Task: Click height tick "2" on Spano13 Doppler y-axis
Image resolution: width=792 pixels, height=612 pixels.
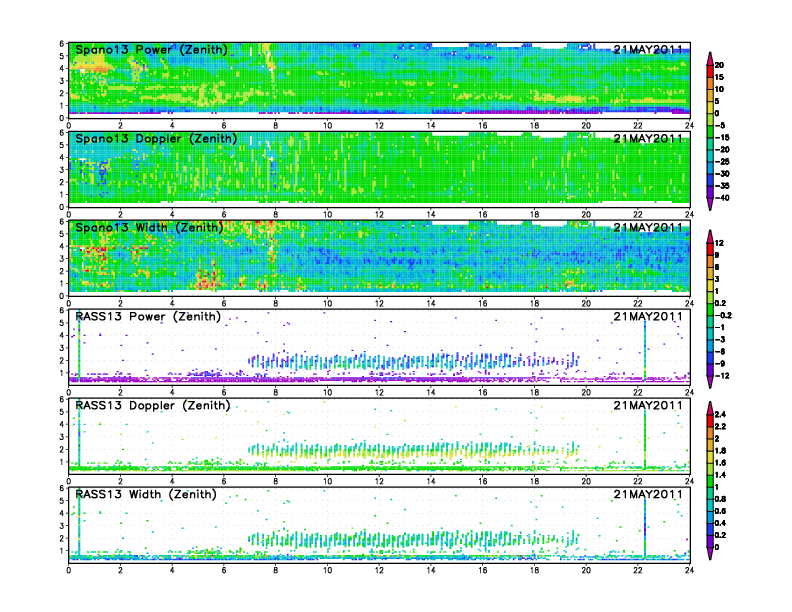Action: coord(62,182)
